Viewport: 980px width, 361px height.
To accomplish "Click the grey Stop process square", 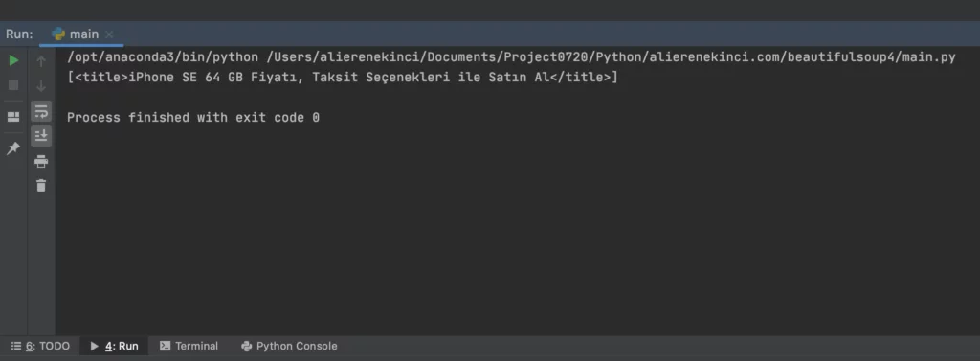I will coord(13,86).
